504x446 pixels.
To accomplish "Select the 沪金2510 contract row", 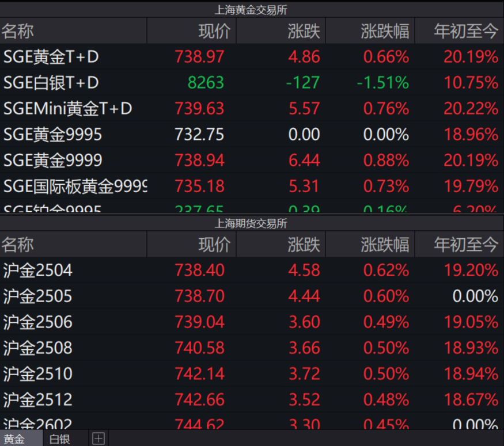I will (x=38, y=373).
